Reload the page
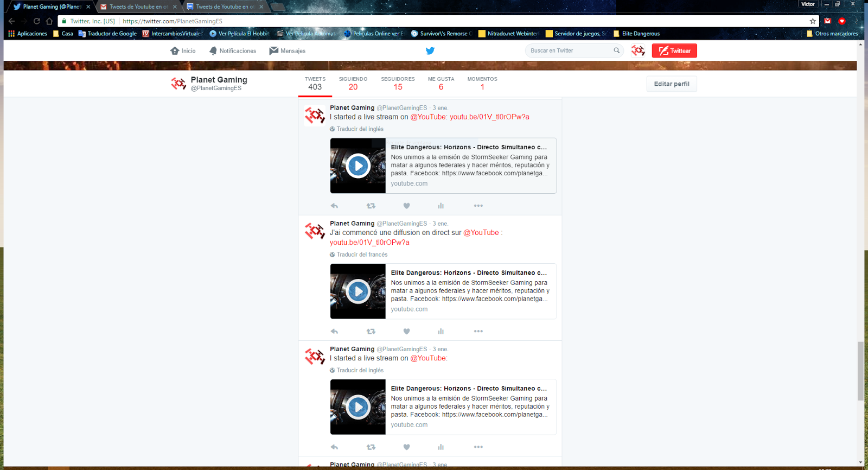Image resolution: width=868 pixels, height=470 pixels. pyautogui.click(x=37, y=21)
